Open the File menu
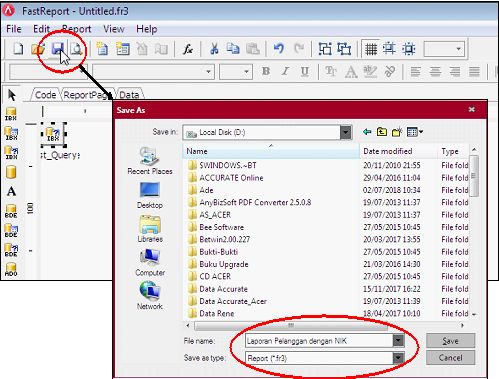Viewport: 499px width, 379px height. [14, 29]
